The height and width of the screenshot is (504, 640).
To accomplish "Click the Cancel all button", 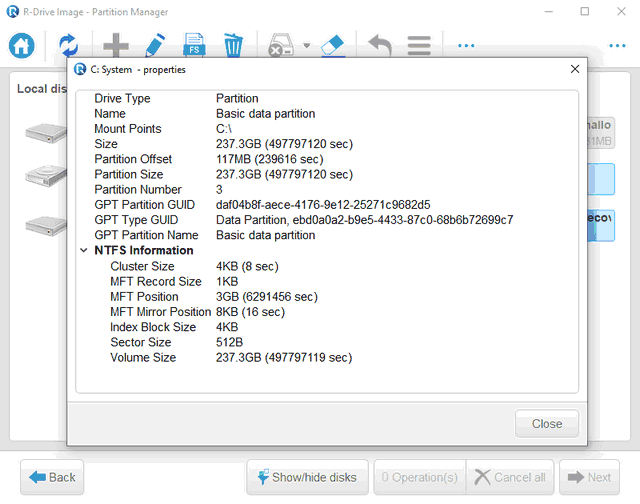I will click(510, 477).
